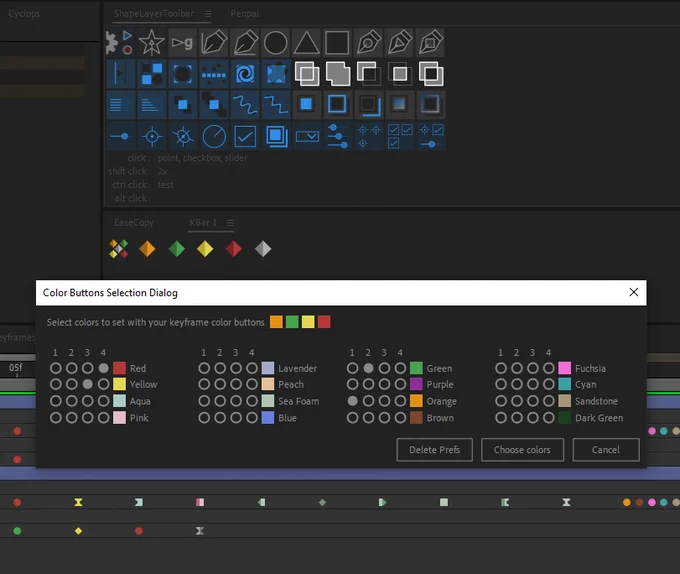680x574 pixels.
Task: Click the blue wavy line icon
Action: coord(245,105)
